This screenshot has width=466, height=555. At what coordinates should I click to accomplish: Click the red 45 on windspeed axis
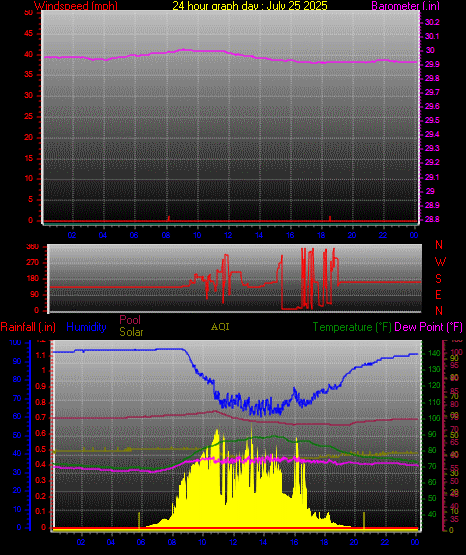click(x=29, y=34)
